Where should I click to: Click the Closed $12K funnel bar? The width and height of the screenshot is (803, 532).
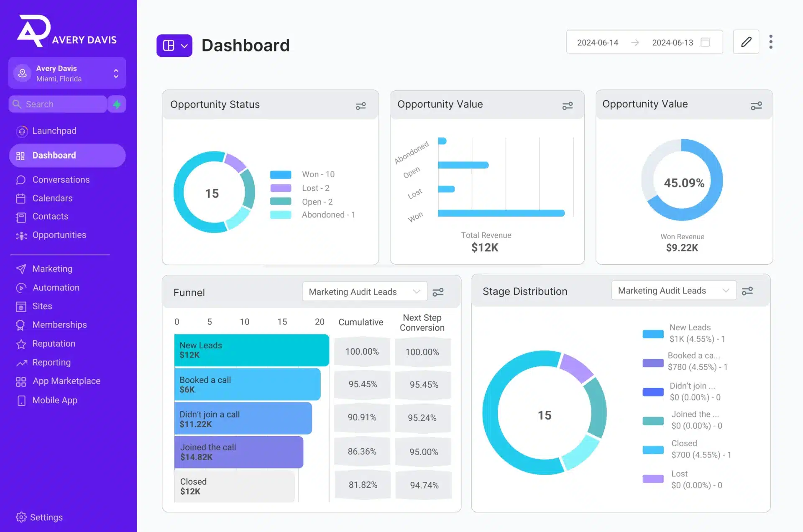(234, 486)
